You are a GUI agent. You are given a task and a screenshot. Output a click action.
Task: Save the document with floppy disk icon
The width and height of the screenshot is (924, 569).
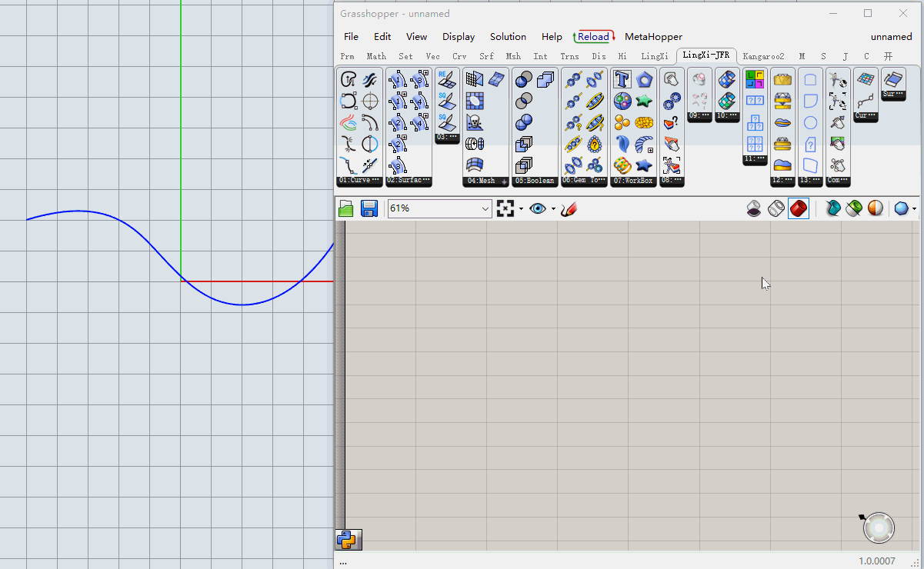(369, 208)
